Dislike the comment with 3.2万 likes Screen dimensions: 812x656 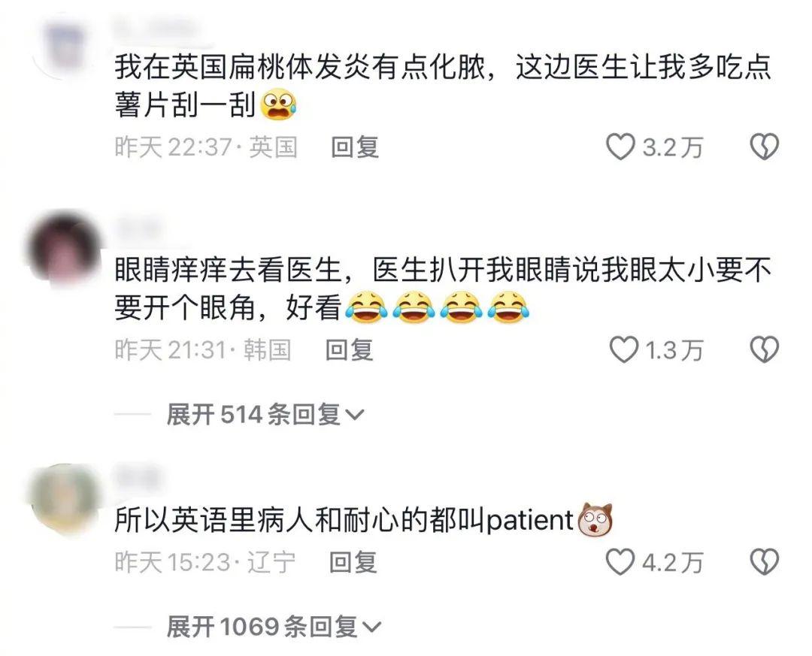765,147
